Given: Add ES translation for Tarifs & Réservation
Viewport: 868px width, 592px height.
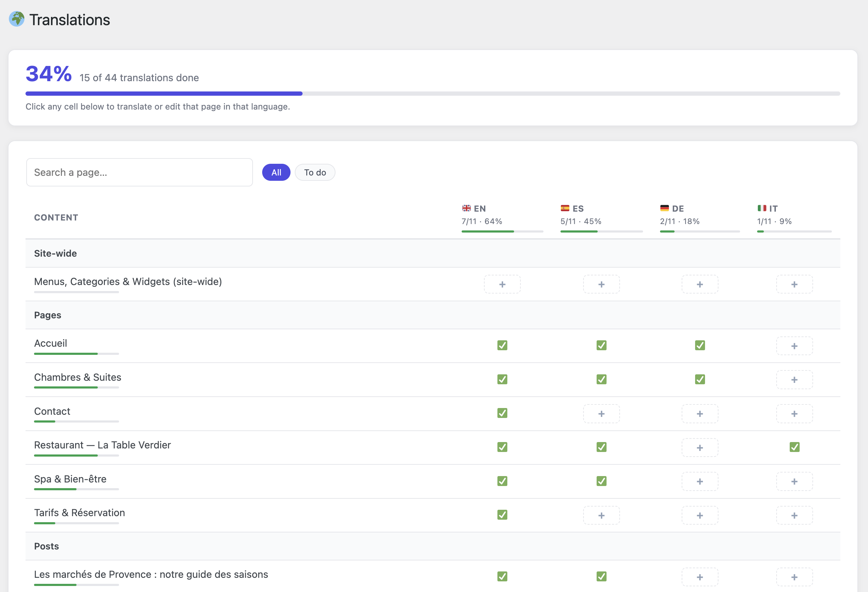Looking at the screenshot, I should [601, 515].
